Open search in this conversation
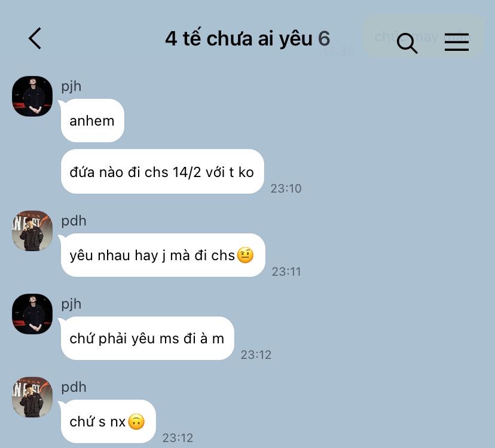Image resolution: width=495 pixels, height=448 pixels. point(407,43)
